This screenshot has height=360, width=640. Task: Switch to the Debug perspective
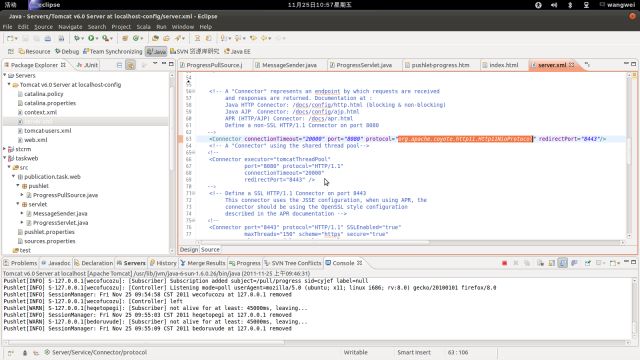(67, 51)
